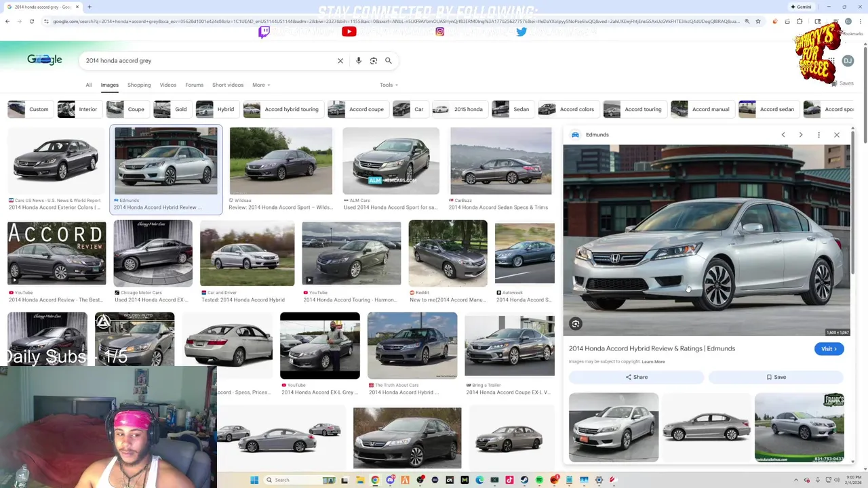The height and width of the screenshot is (488, 868).
Task: Go to Google homepage via logo
Action: tap(45, 60)
